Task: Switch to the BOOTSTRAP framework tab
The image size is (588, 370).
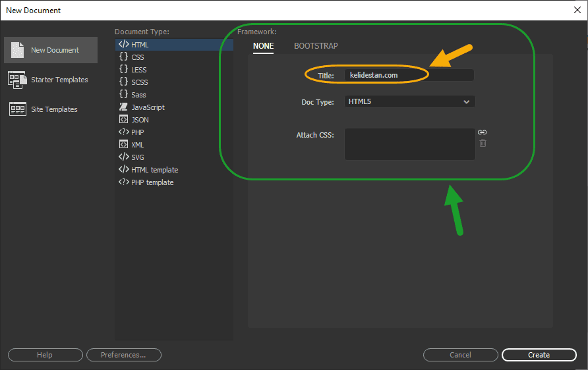Action: [x=316, y=46]
